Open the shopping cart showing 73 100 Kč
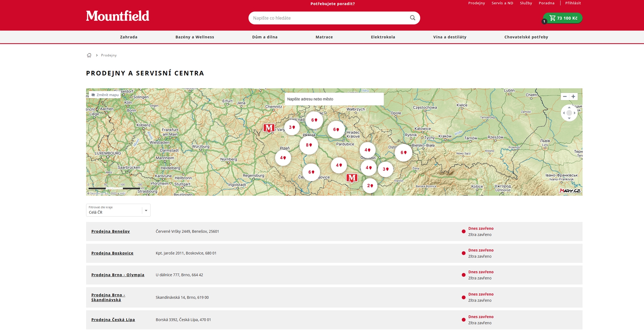Viewport: 644px width, 330px height. click(x=562, y=18)
